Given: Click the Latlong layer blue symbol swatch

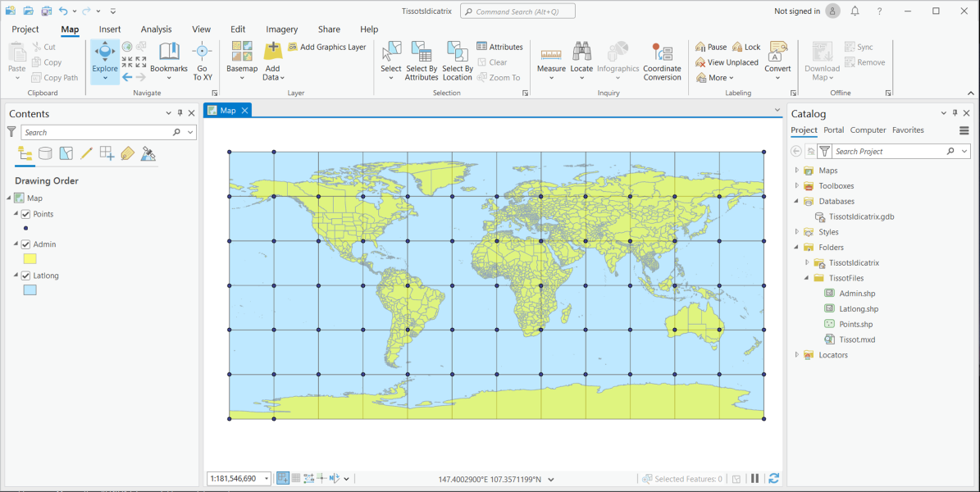Looking at the screenshot, I should [30, 290].
